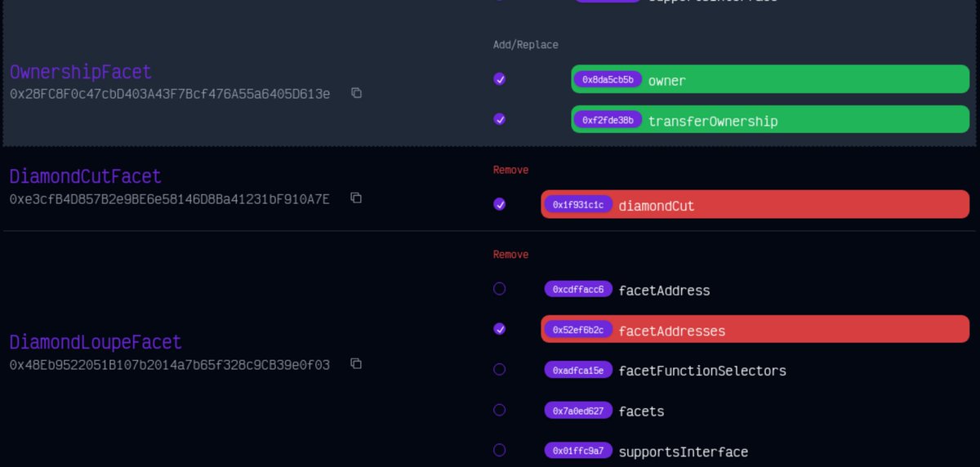Viewport: 980px width, 467px height.
Task: Click the Add/Replace label
Action: [525, 45]
